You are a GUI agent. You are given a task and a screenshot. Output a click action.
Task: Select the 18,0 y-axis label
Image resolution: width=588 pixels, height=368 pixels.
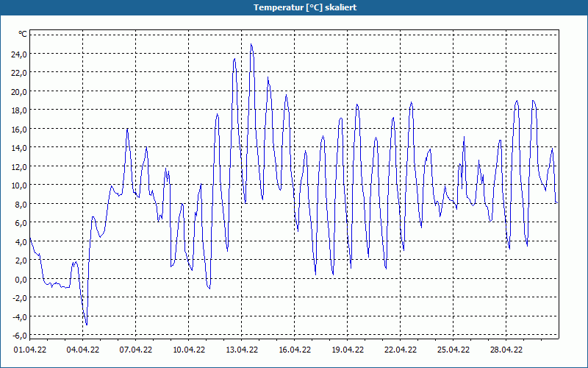(x=20, y=110)
